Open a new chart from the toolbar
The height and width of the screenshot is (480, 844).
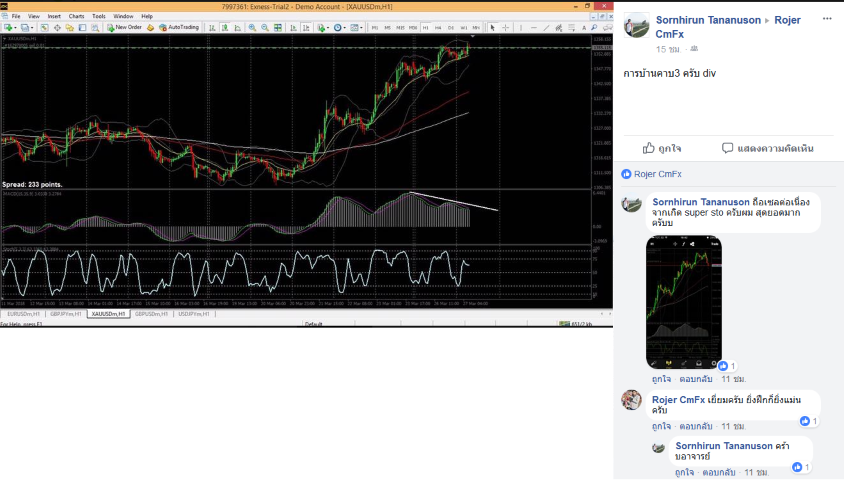8,27
